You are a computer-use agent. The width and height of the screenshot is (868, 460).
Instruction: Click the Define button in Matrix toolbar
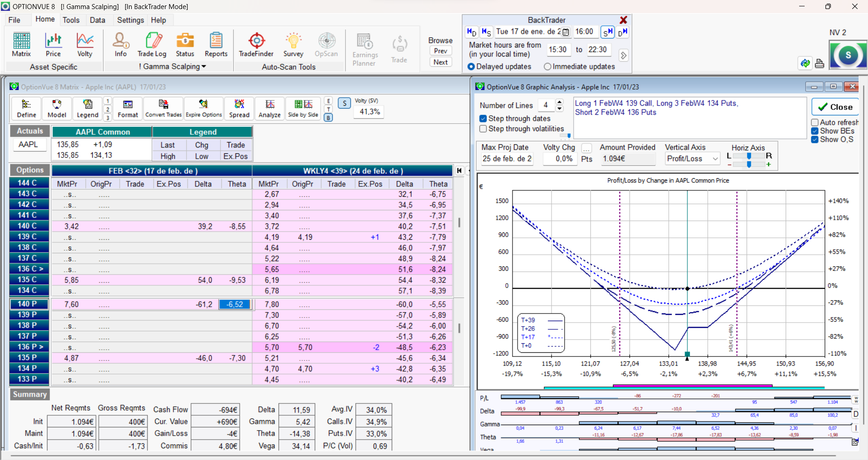[26, 109]
